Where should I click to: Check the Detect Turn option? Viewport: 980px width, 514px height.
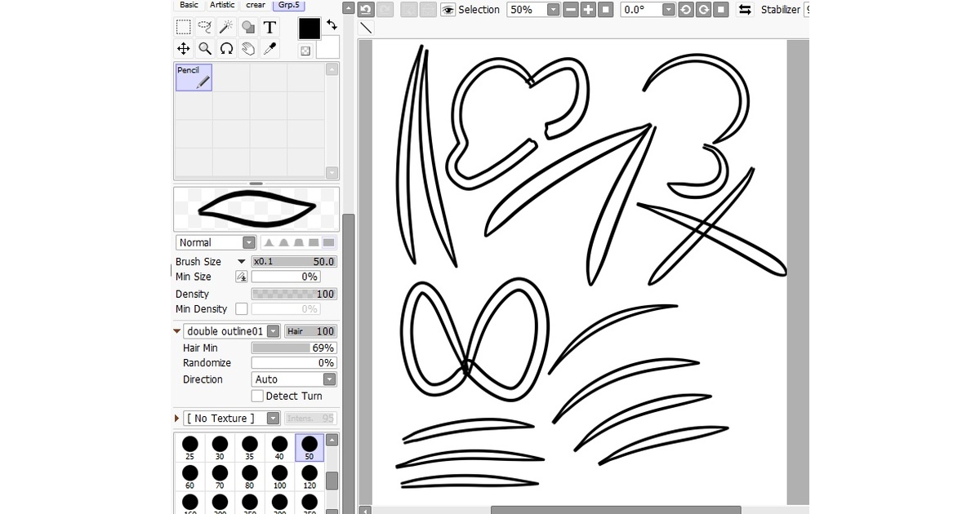(257, 396)
